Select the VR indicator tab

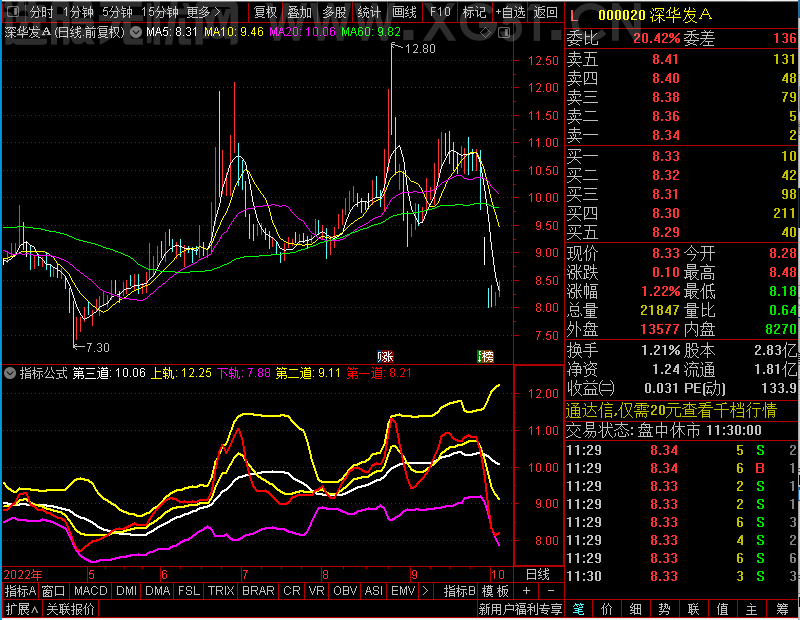point(317,591)
